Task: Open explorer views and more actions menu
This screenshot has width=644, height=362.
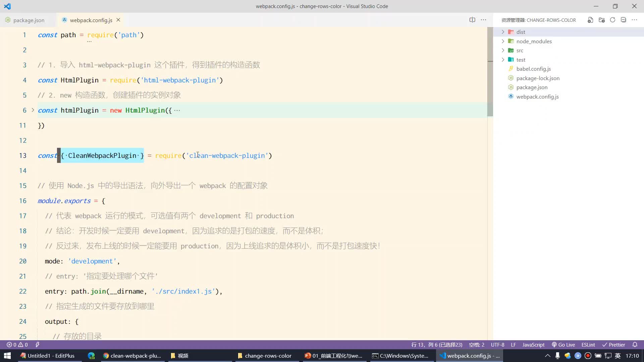Action: coord(634,20)
